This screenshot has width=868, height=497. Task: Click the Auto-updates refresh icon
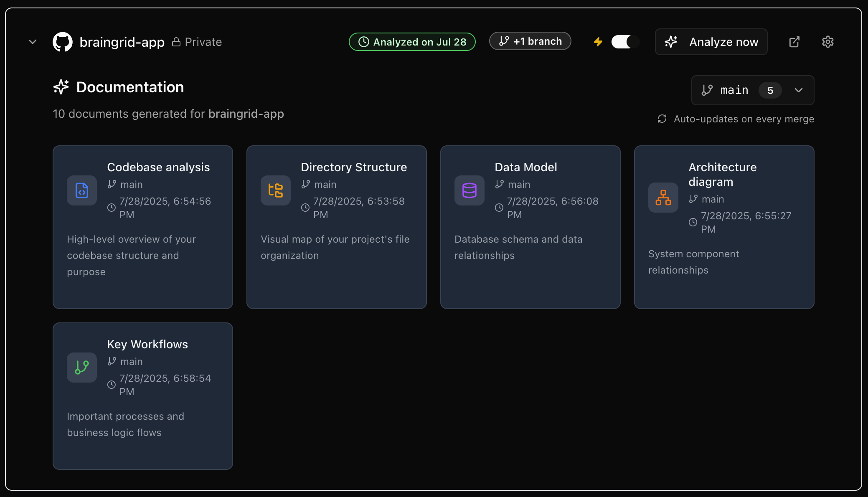click(x=662, y=119)
